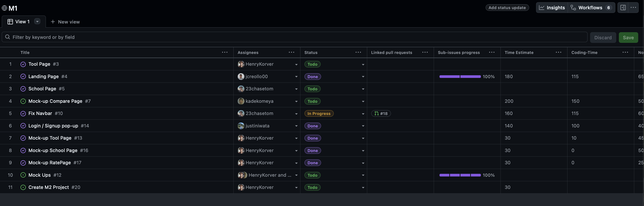This screenshot has width=644, height=206.
Task: Click open-issue icon beside Mock-up Compare Page
Action: 23,101
